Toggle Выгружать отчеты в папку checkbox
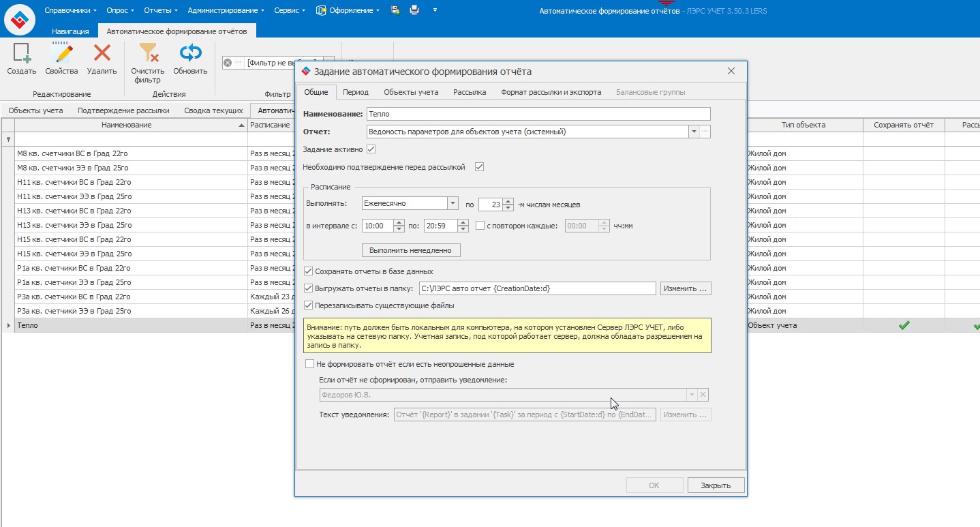The height and width of the screenshot is (527, 980). (309, 288)
